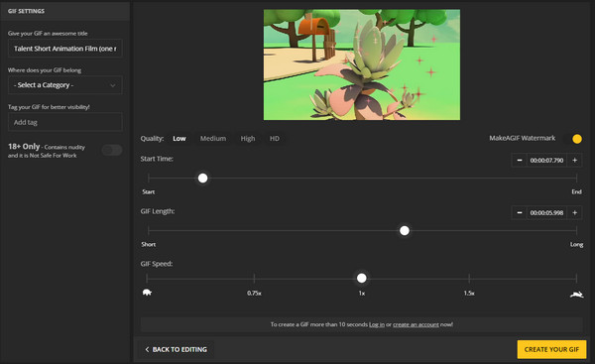595x364 pixels.
Task: Click the GIF preview thumbnail
Action: click(362, 64)
